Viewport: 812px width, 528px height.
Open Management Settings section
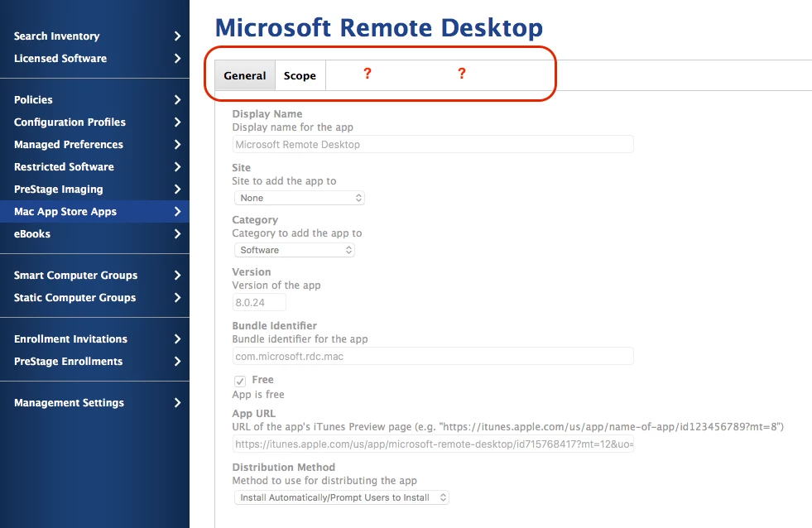(94, 403)
